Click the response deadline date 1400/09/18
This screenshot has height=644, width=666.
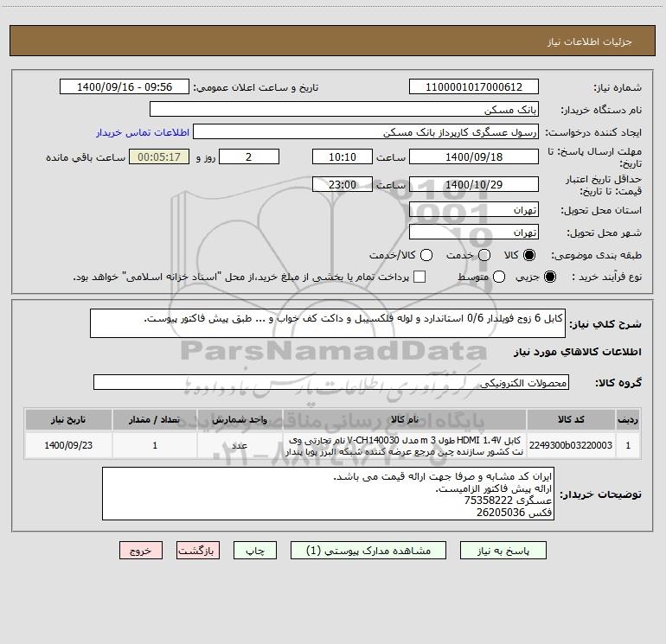tap(474, 156)
